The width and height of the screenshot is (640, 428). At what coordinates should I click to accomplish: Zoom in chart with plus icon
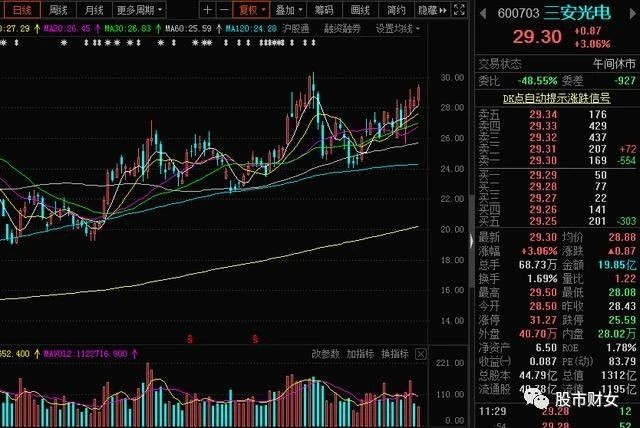coord(207,9)
